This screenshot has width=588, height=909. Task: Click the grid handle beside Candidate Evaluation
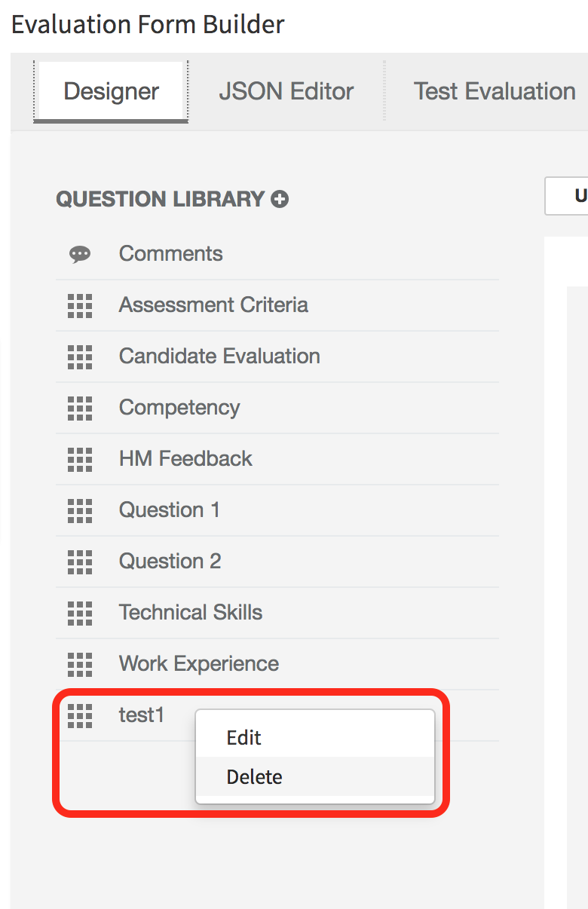point(79,356)
